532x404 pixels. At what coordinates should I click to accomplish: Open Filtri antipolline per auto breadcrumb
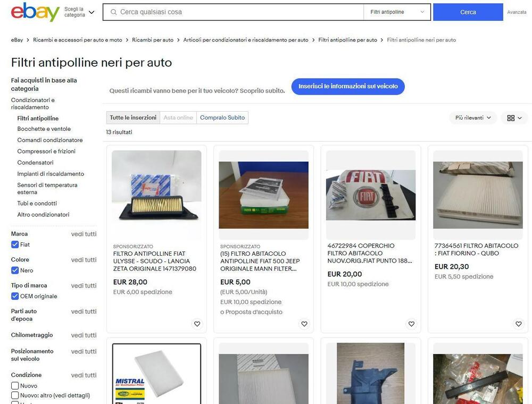(347, 40)
